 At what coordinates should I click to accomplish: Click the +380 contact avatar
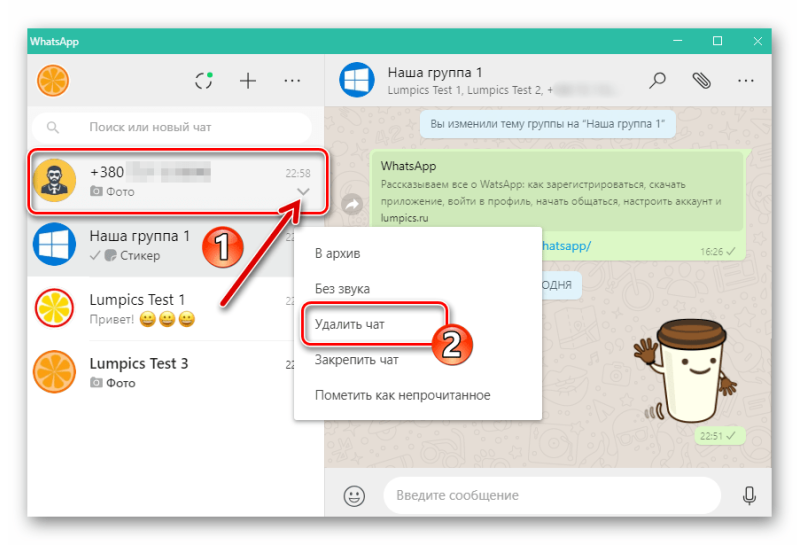(54, 180)
